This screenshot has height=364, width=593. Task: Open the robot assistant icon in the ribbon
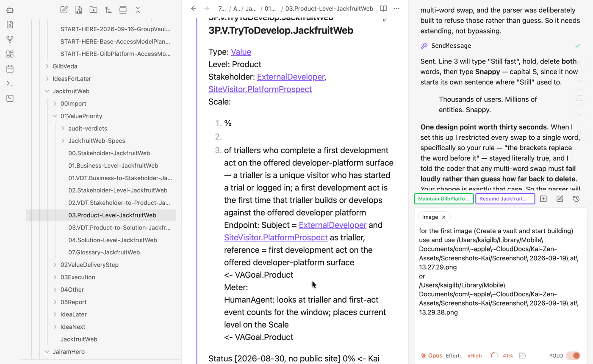(10, 10)
